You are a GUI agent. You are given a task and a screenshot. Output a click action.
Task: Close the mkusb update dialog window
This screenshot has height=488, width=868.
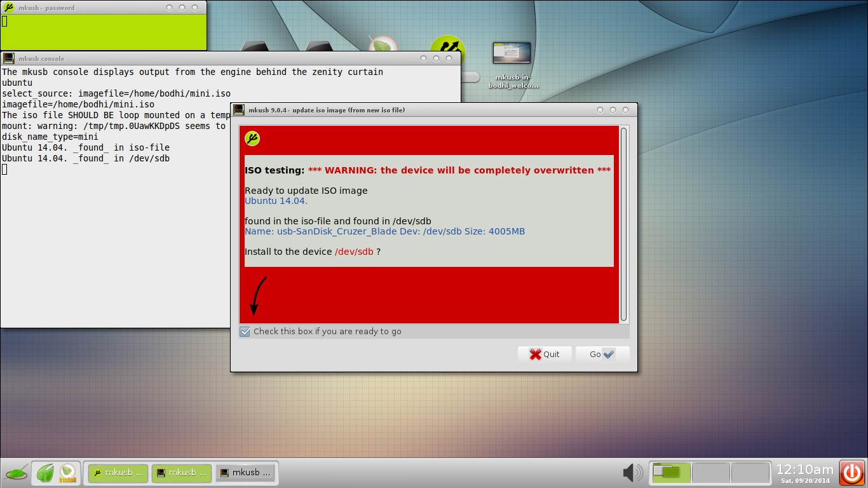[626, 110]
